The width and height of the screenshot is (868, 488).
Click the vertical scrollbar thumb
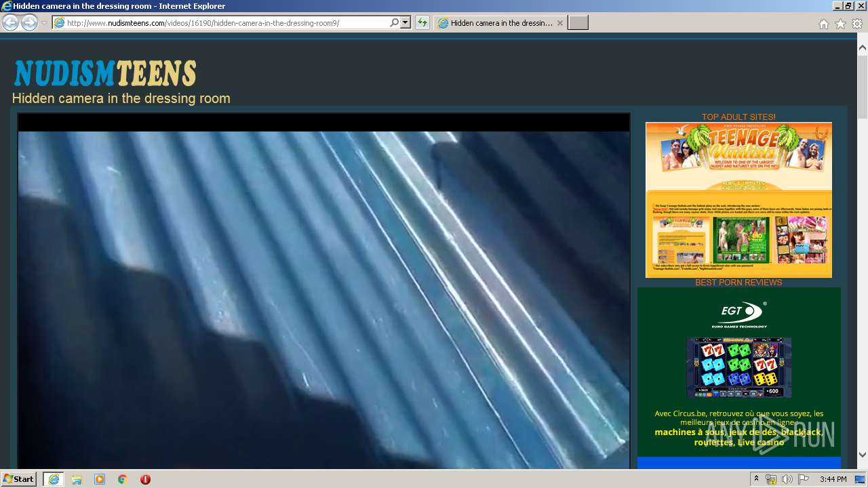863,85
